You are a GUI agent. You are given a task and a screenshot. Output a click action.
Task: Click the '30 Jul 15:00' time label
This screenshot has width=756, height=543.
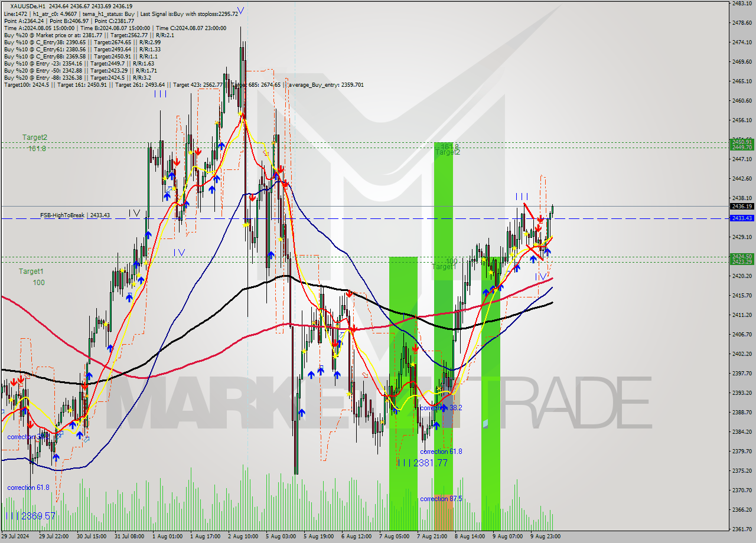tap(93, 537)
